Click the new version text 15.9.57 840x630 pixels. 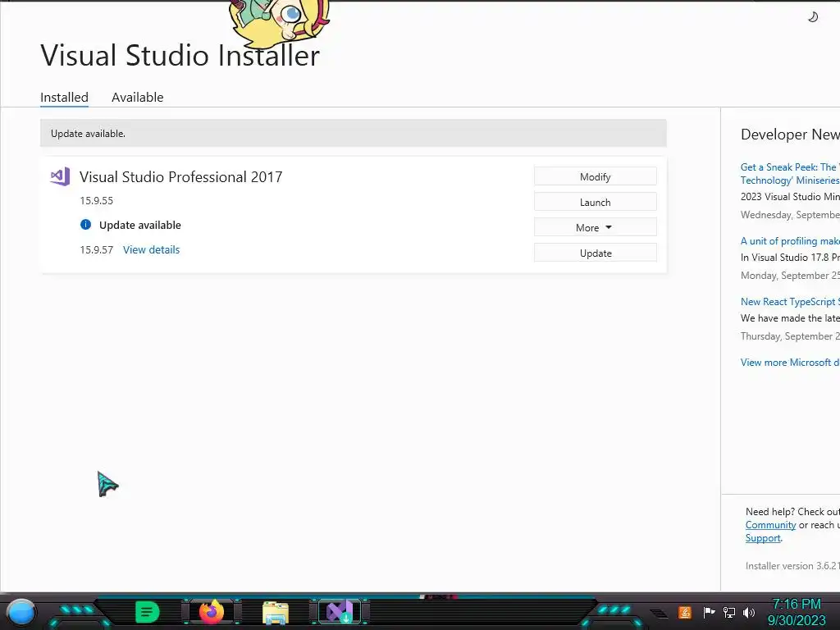point(97,249)
